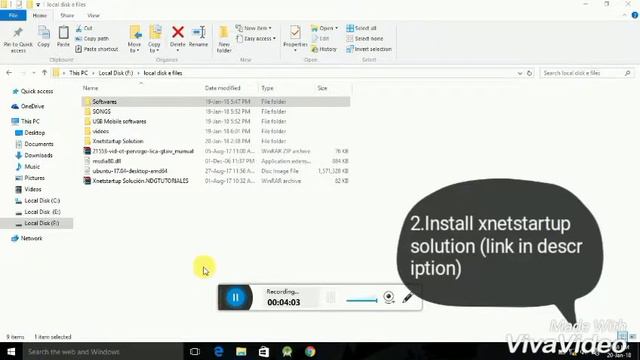Adjust the recorder volume slider
640x360 pixels.
[x=362, y=300]
